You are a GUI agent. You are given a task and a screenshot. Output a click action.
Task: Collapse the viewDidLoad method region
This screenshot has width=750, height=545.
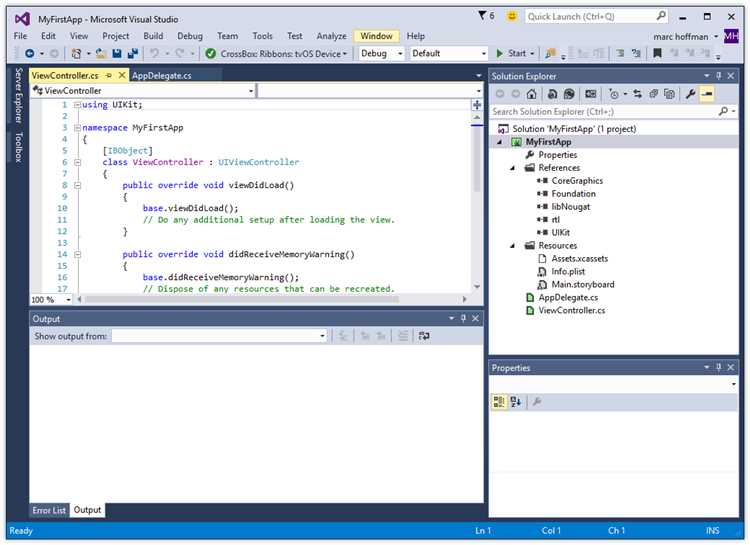tap(77, 185)
